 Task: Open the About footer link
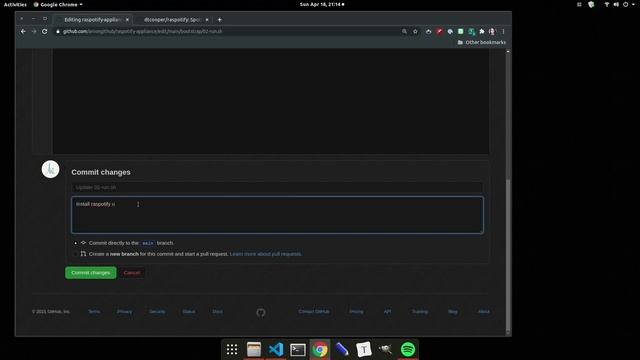point(484,311)
